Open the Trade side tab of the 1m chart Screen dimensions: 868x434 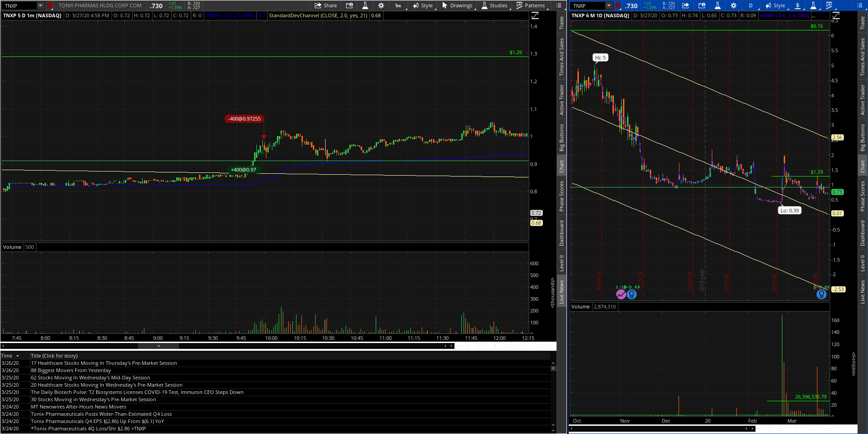click(562, 23)
